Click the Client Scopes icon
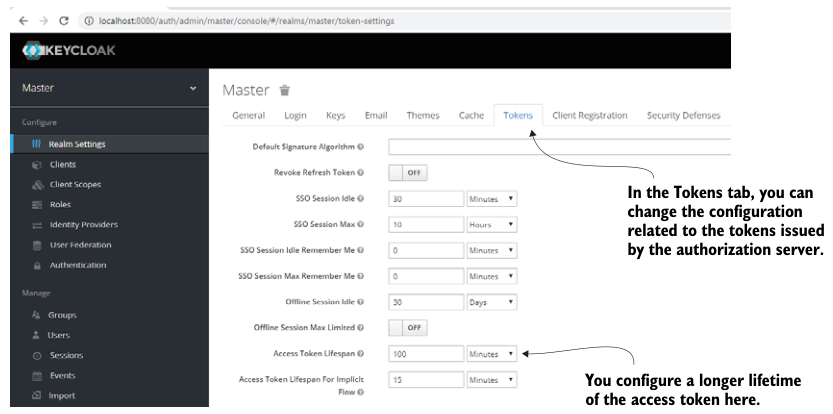This screenshot has height=414, width=833. click(37, 185)
